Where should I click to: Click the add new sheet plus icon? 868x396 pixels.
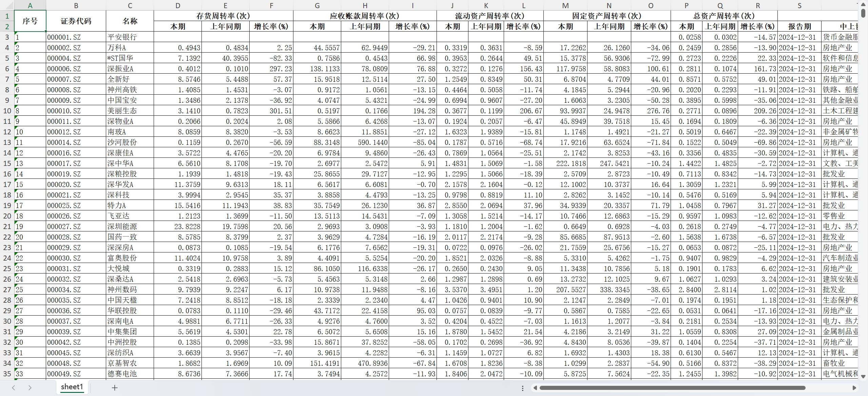point(115,388)
